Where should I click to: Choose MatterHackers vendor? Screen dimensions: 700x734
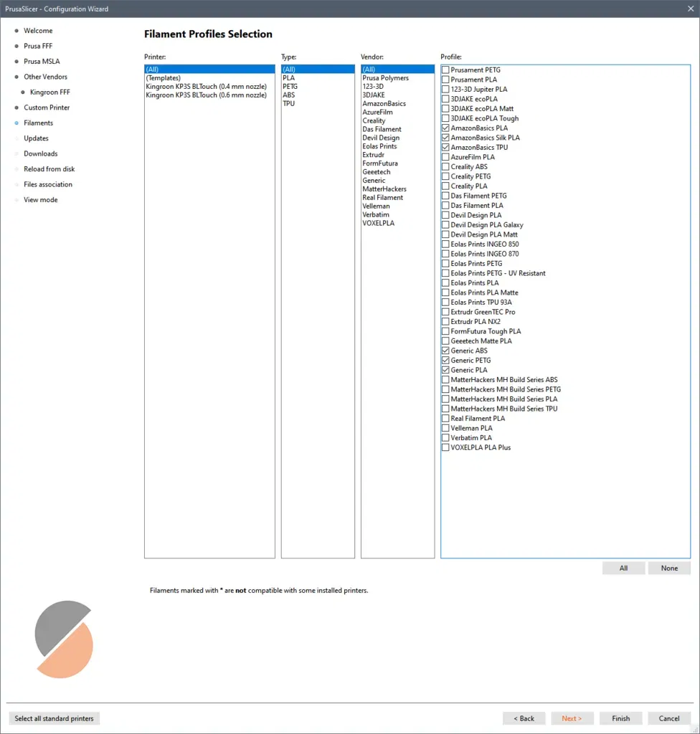397,189
